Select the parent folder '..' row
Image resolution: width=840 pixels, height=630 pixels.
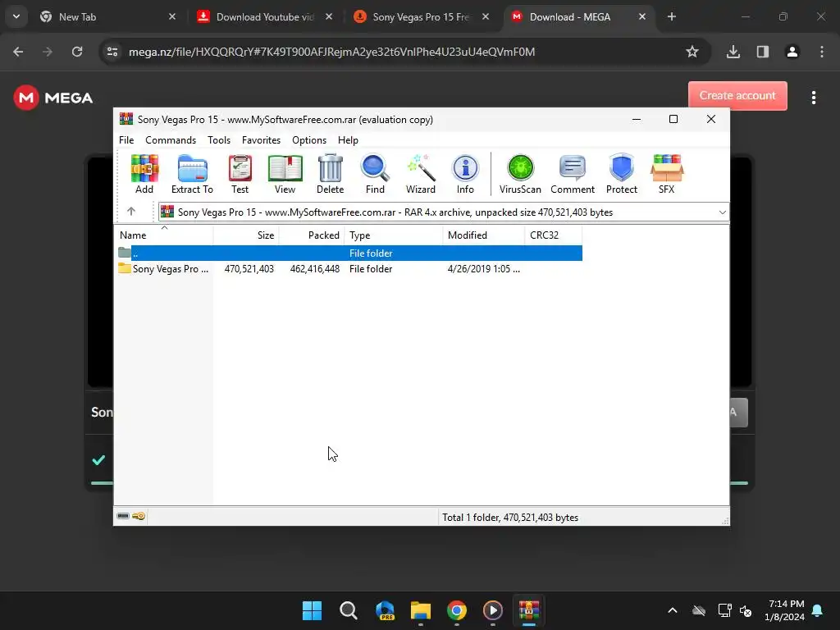point(349,253)
